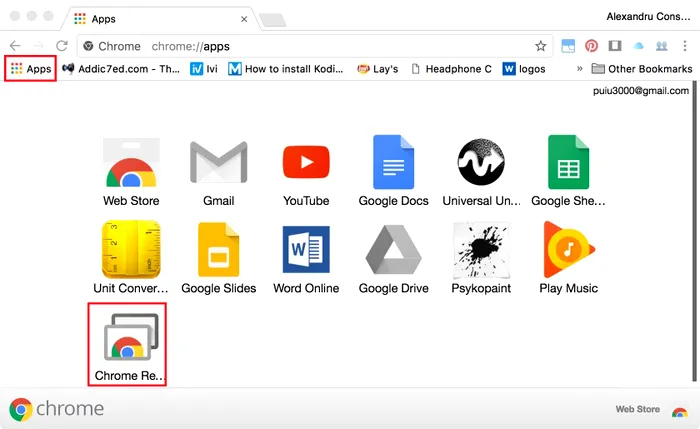Click the Apps shortcut in bookmarks bar

click(30, 69)
